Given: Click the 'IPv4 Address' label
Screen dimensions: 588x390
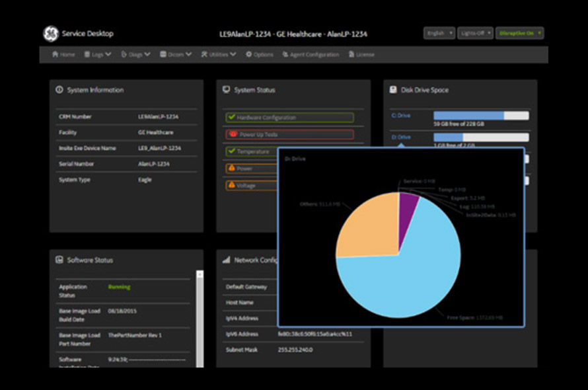Looking at the screenshot, I should (x=242, y=319).
